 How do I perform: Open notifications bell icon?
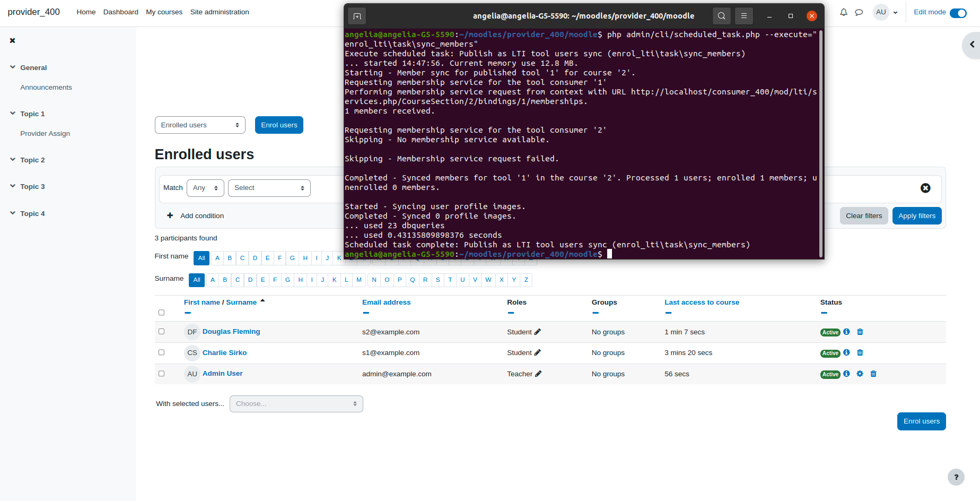pos(844,12)
